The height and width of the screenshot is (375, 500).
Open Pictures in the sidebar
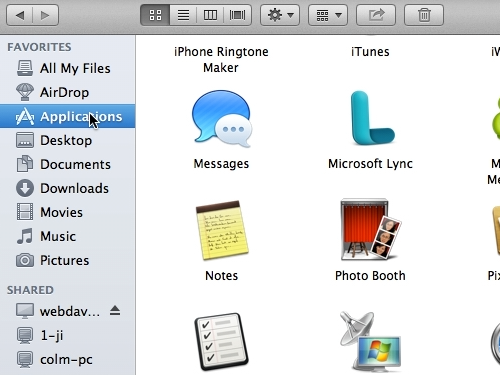[x=68, y=260]
